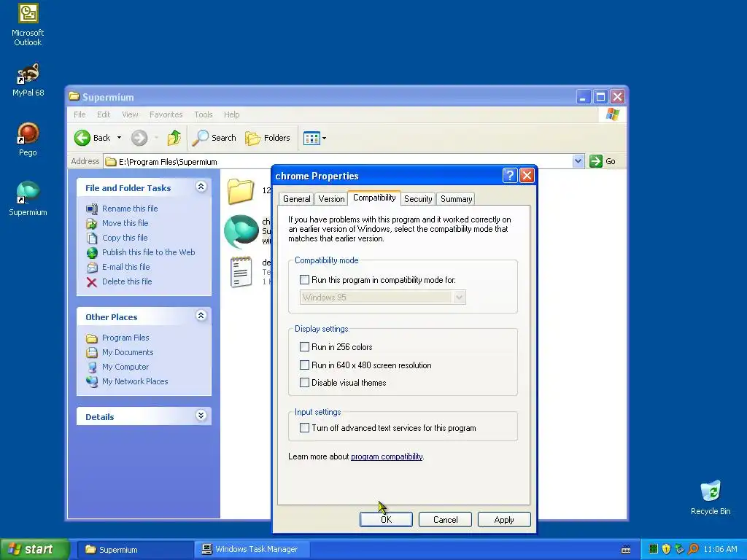The height and width of the screenshot is (560, 747).
Task: Open the Back button history dropdown arrow
Action: (x=119, y=138)
